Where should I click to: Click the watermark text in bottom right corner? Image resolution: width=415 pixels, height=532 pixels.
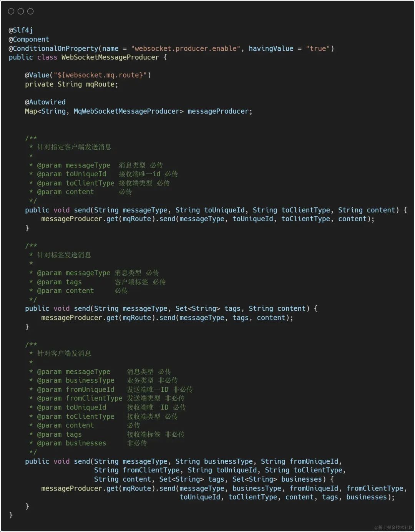(x=393, y=527)
